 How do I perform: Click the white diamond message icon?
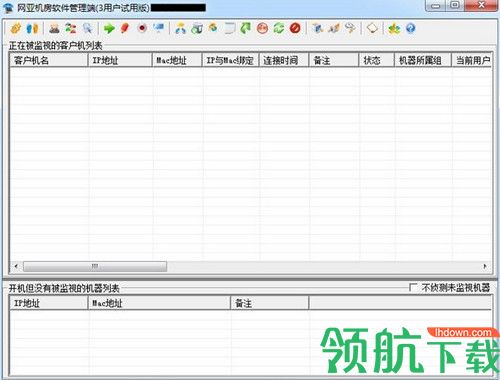click(372, 28)
